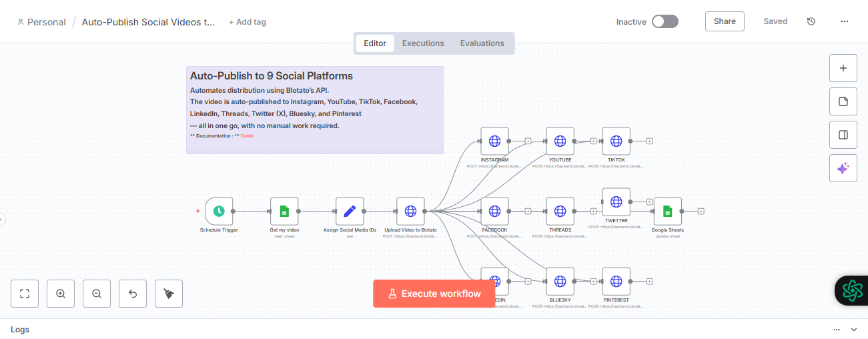Open workflow version history

(x=811, y=21)
